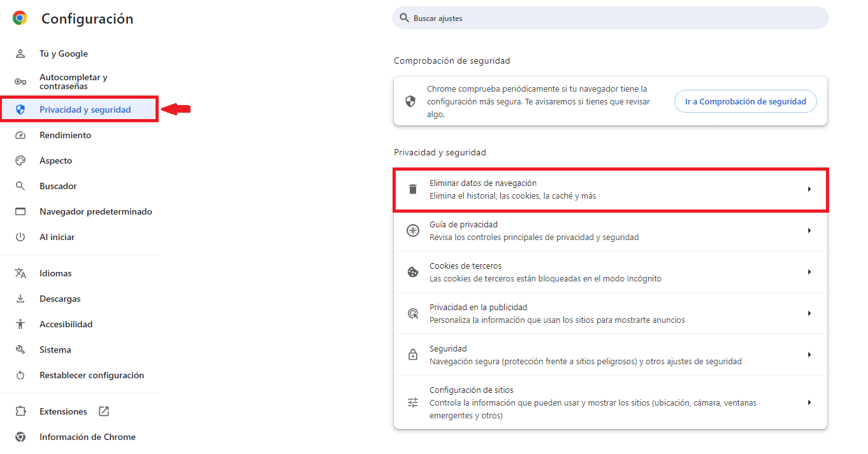
Task: Select the Cookies de terceros cookie icon
Action: point(412,271)
